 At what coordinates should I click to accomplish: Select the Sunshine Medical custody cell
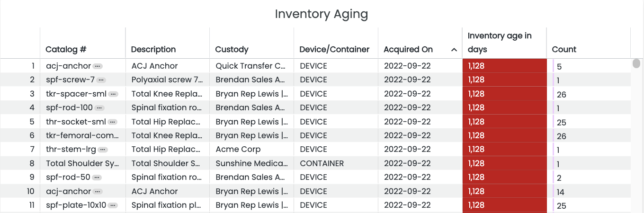[x=251, y=163]
